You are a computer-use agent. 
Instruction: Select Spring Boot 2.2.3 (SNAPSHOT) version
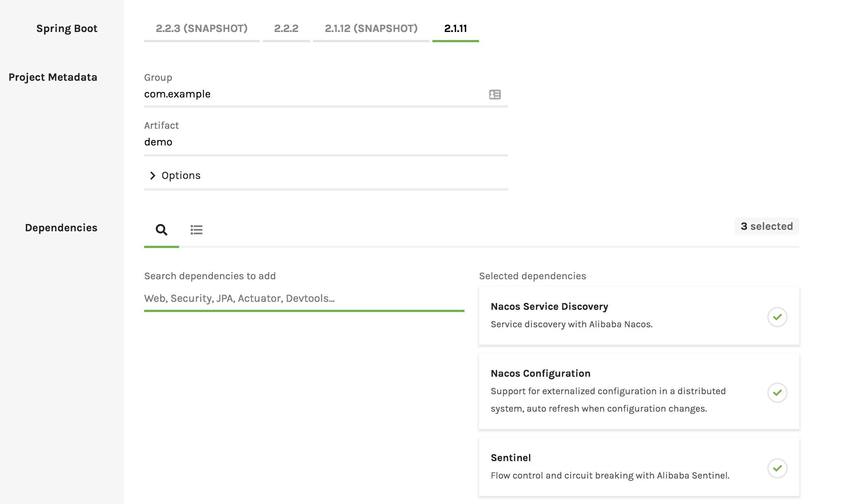pyautogui.click(x=202, y=29)
